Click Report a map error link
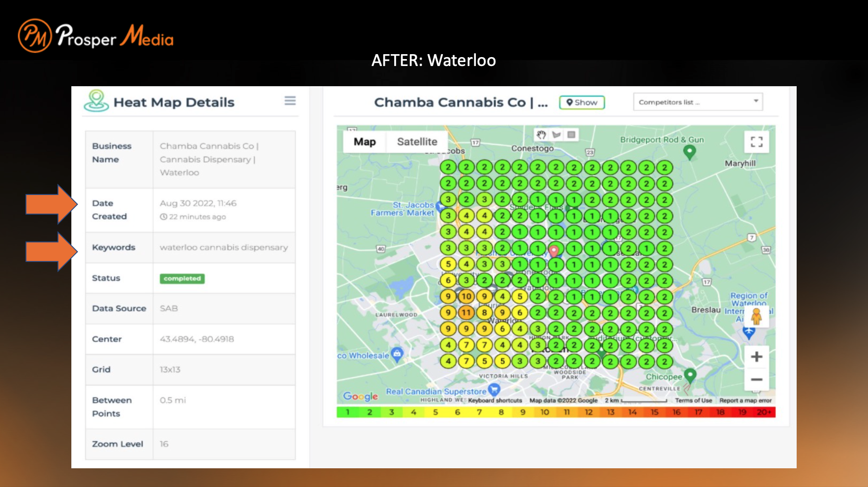Screen dimensions: 868x487 pos(745,400)
